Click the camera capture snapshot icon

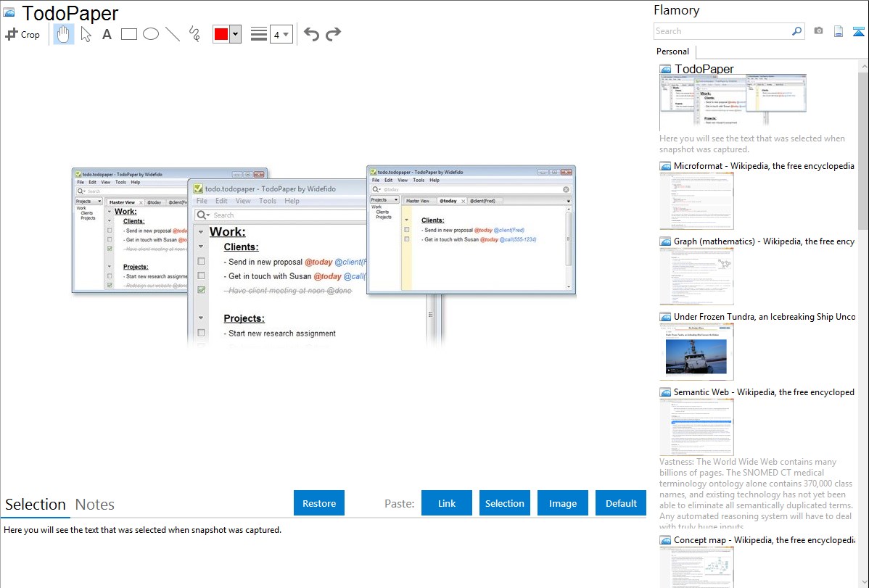pyautogui.click(x=818, y=31)
